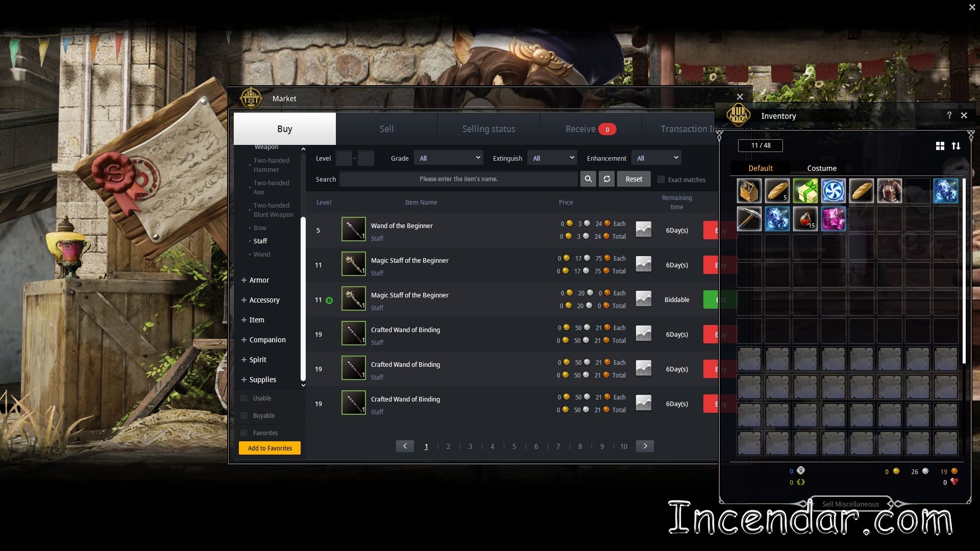Select the armor chest piece in Inventory
The width and height of the screenshot is (980, 551).
[889, 191]
